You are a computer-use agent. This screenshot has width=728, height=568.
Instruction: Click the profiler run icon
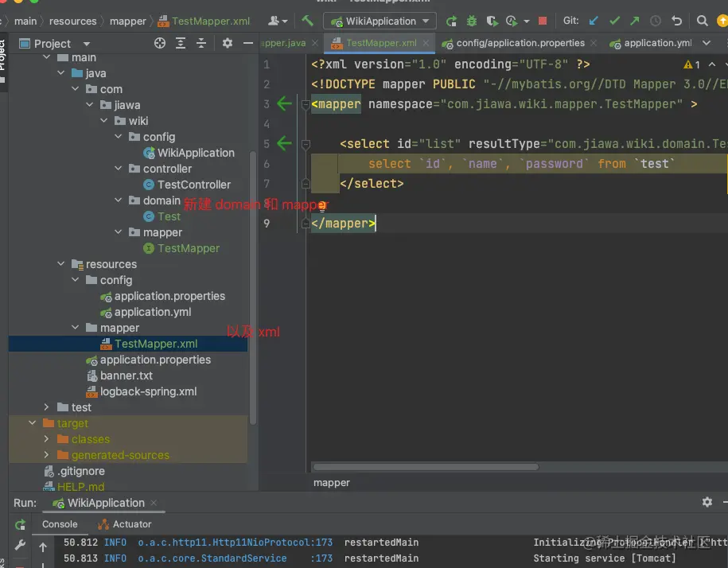pos(511,21)
